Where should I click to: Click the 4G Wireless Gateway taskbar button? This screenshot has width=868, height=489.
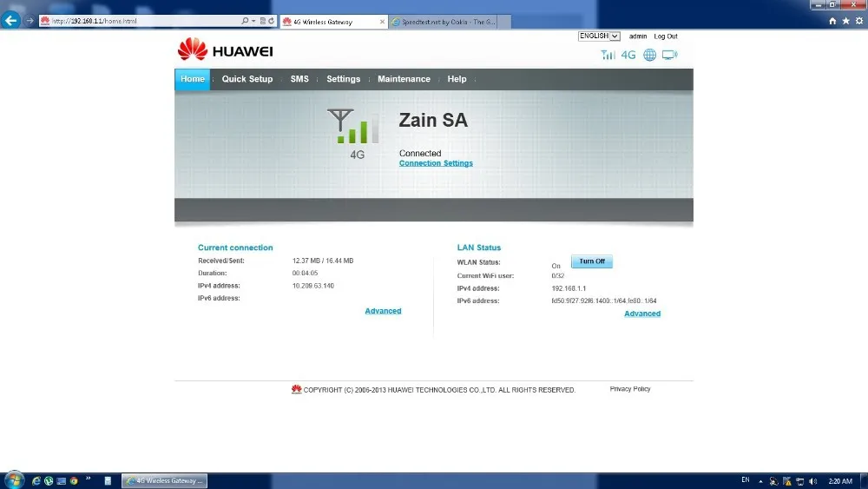(164, 480)
